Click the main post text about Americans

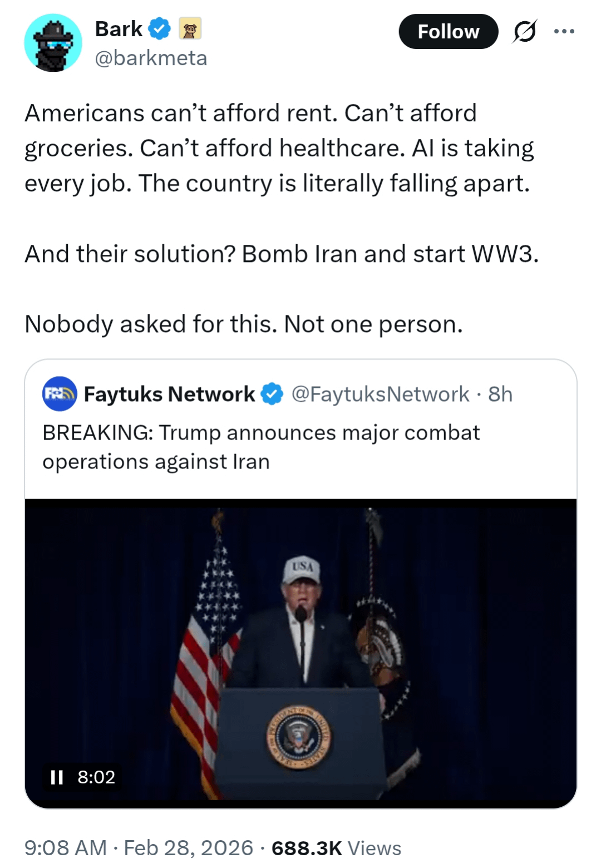coord(278,148)
